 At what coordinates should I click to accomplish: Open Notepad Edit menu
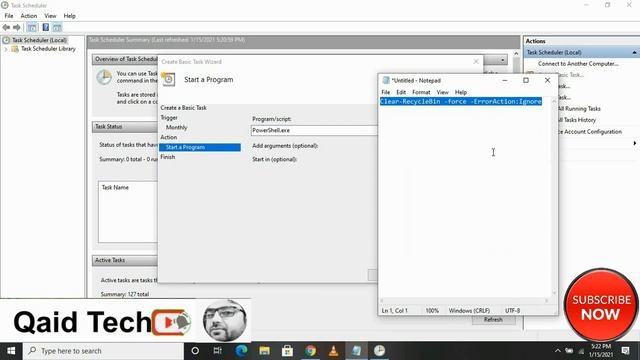[401, 92]
